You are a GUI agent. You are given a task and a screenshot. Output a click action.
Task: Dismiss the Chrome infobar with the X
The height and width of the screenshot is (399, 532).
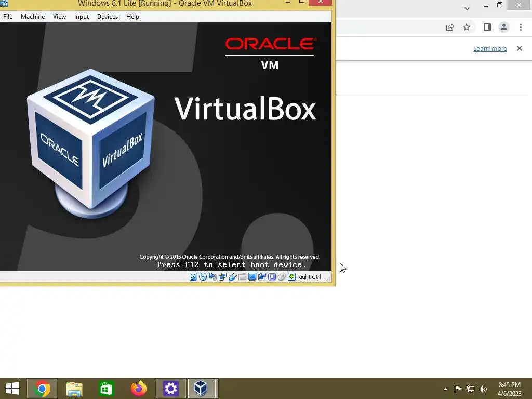(x=520, y=48)
